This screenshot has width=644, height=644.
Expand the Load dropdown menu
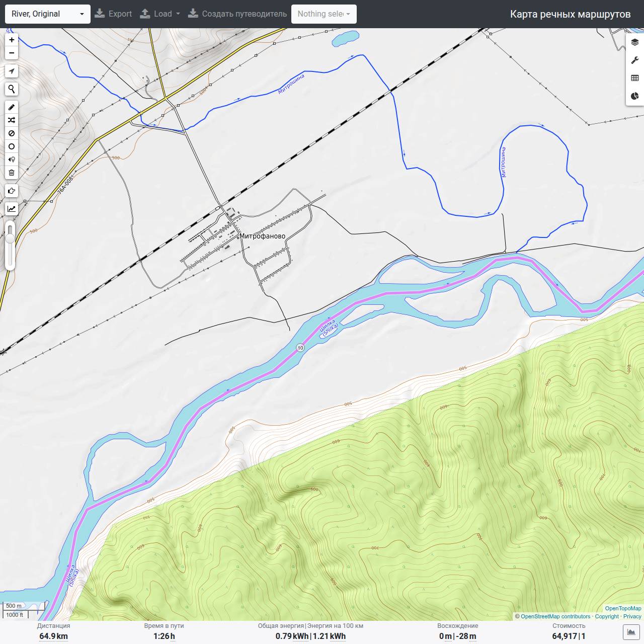point(159,14)
